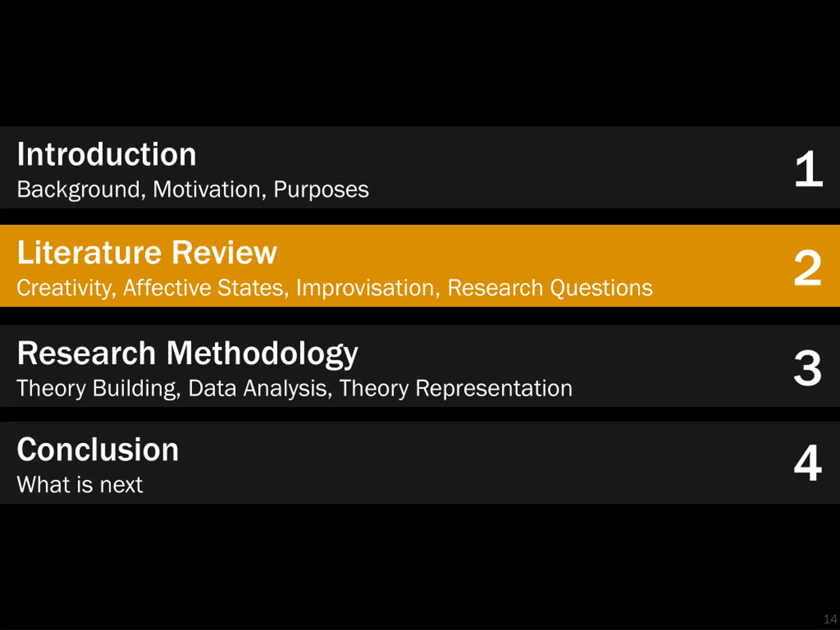Click the 'Creativity' word in subtitle
840x630 pixels.
(66, 288)
